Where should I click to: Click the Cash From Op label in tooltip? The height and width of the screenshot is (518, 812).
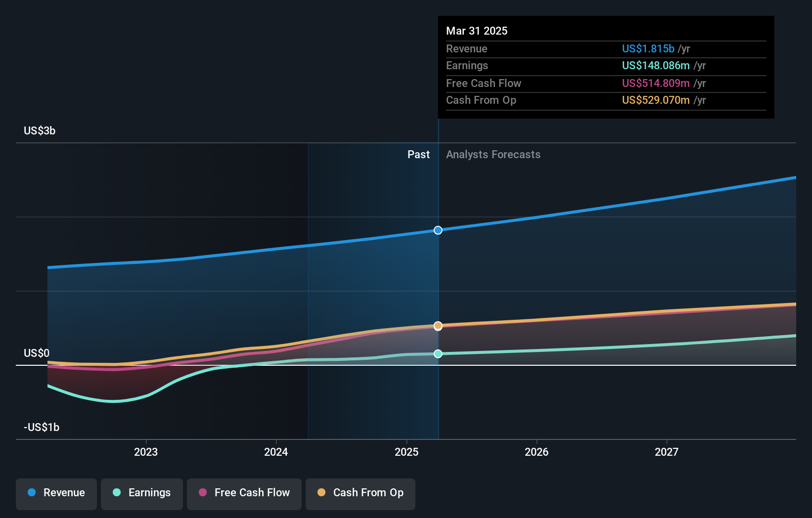(481, 100)
